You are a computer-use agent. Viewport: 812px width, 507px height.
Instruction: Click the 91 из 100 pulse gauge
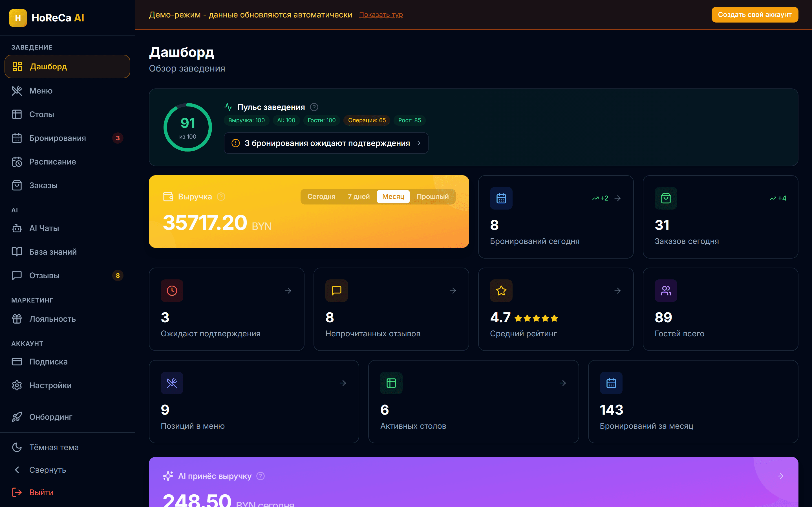tap(187, 127)
